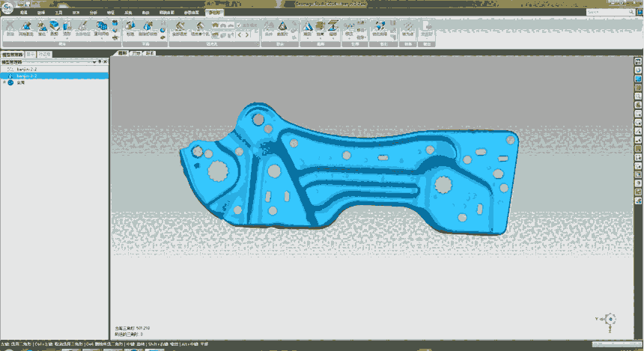This screenshot has width=644, height=351.
Task: Close the Model Manager panel
Action: (106, 62)
